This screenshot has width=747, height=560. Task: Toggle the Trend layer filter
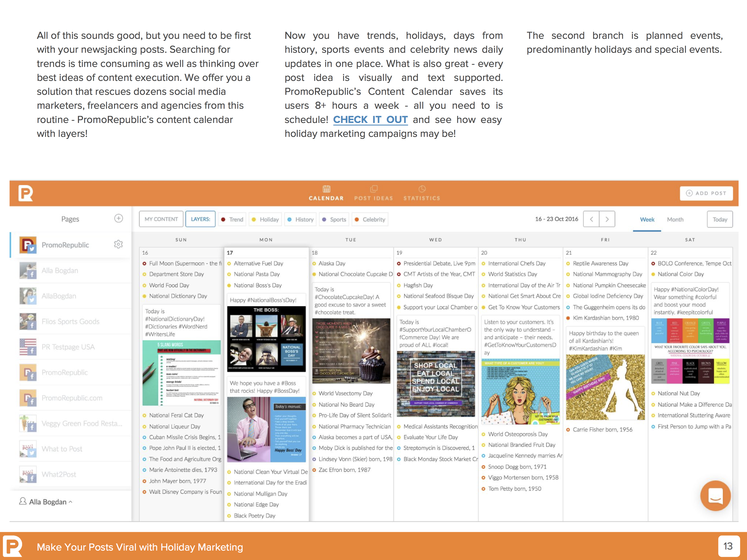click(232, 220)
